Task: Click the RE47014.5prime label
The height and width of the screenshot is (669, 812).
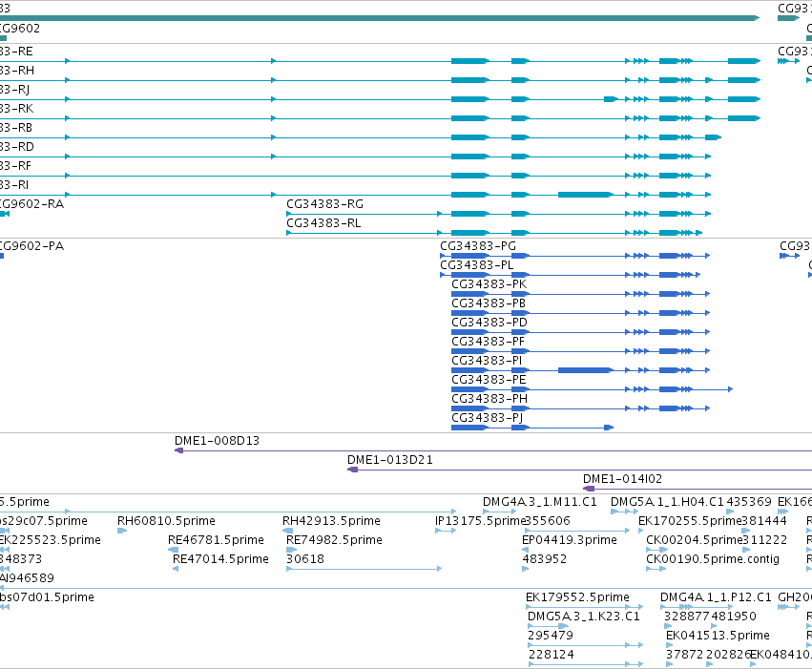Action: tap(220, 559)
